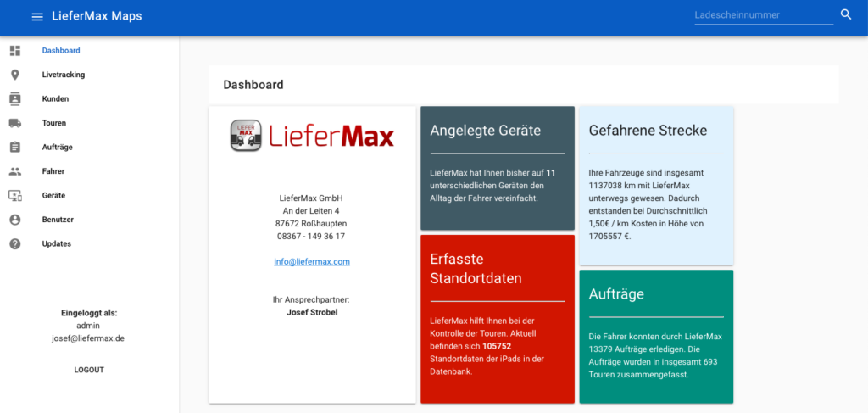Viewport: 868px width, 413px height.
Task: Open the Updates page
Action: pos(57,244)
